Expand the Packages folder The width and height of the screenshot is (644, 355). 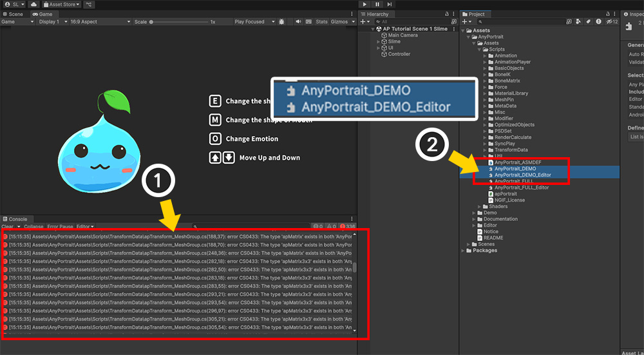[463, 251]
